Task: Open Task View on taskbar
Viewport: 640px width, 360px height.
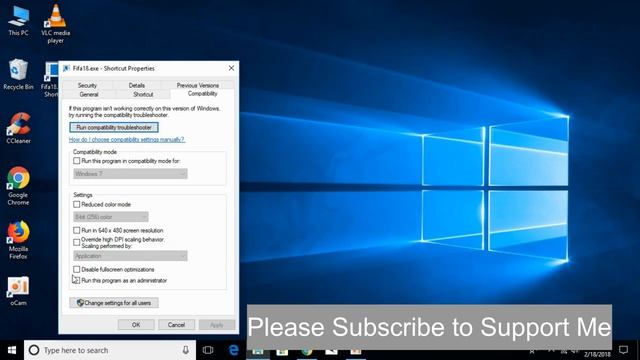Action: pos(208,350)
